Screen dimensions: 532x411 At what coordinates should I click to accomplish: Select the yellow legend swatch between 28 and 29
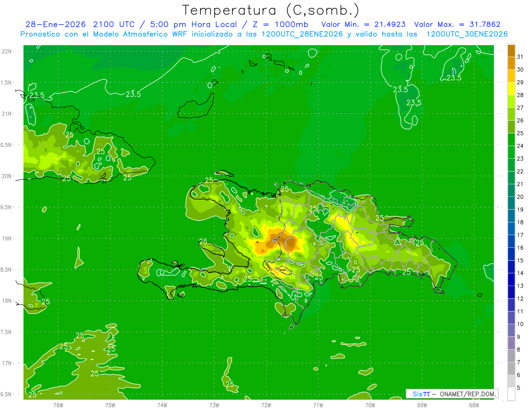[511, 88]
